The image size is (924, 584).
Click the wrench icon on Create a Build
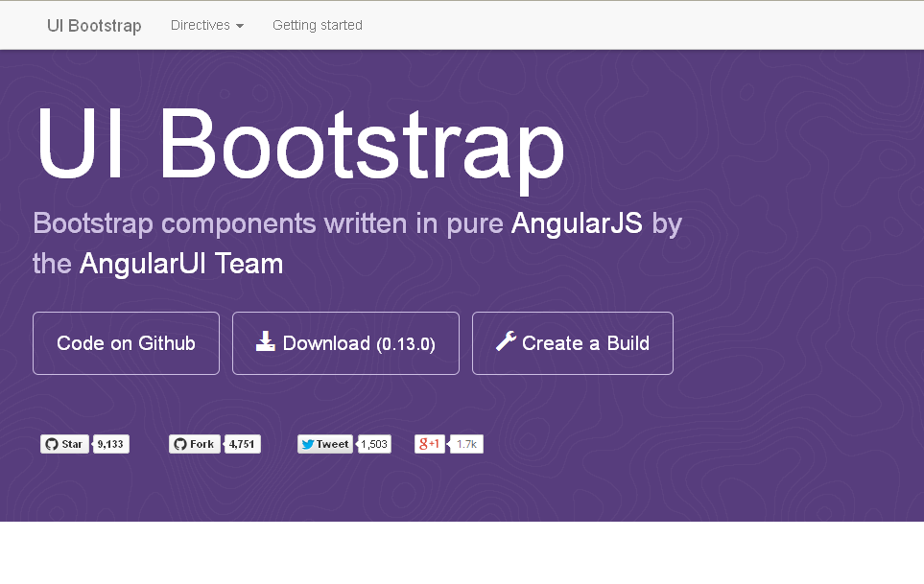[506, 341]
